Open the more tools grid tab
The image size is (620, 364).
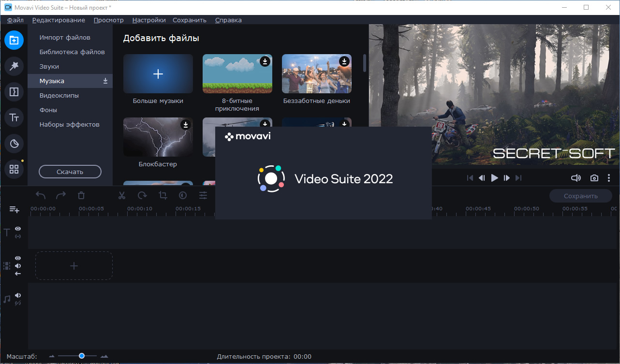[14, 169]
